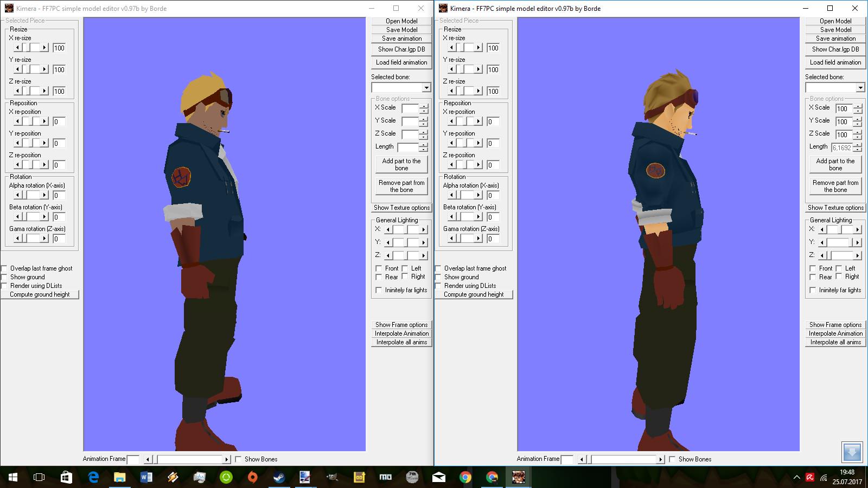Click Interpolate Animation in right window
The height and width of the screenshot is (488, 868).
click(835, 333)
